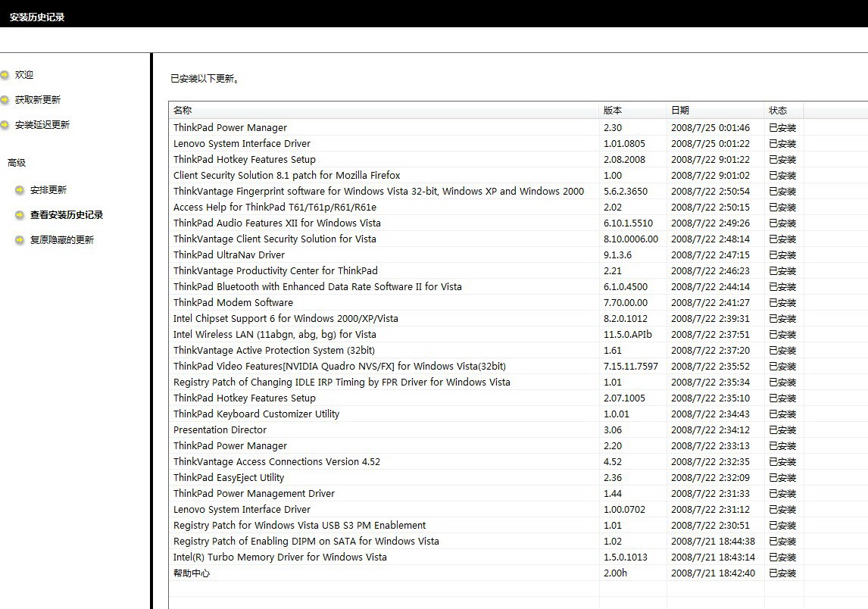The width and height of the screenshot is (868, 609).
Task: Go to 获取新更新 in the sidebar
Action: pyautogui.click(x=38, y=100)
